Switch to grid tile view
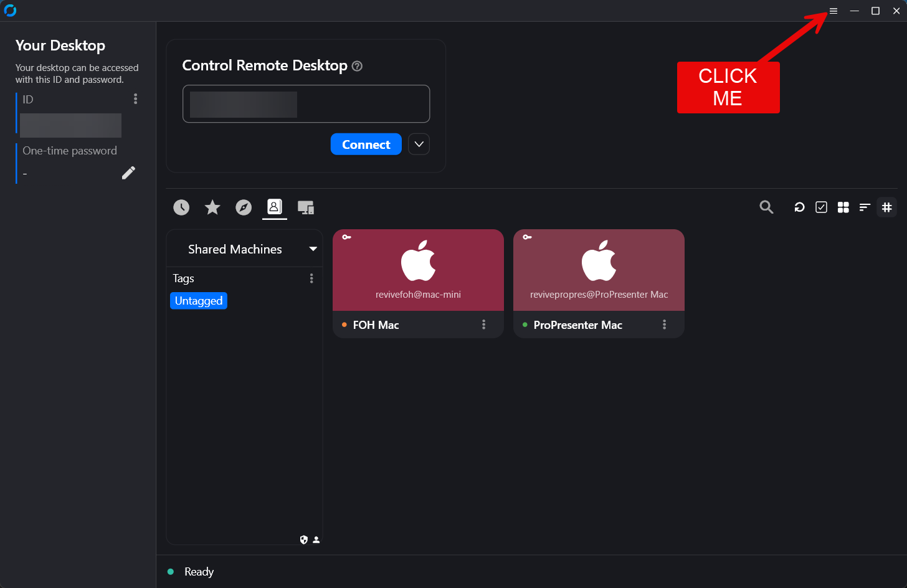Image resolution: width=907 pixels, height=588 pixels. tap(843, 207)
